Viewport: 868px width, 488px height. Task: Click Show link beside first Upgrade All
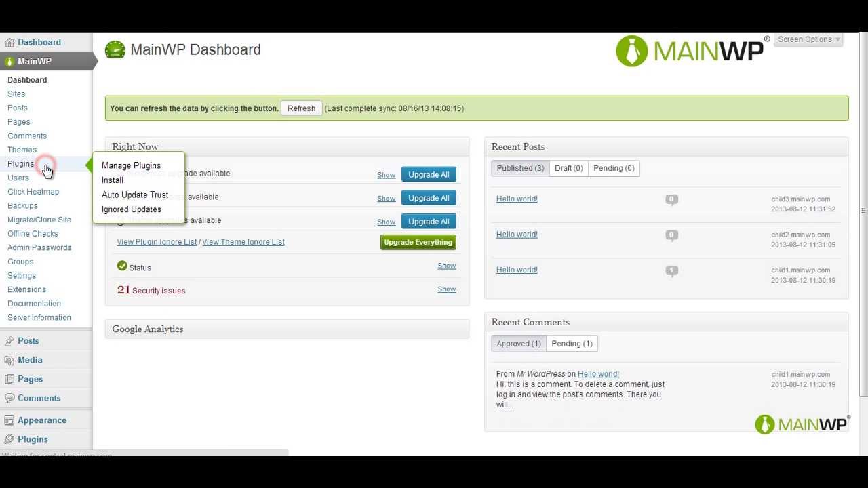pyautogui.click(x=387, y=175)
